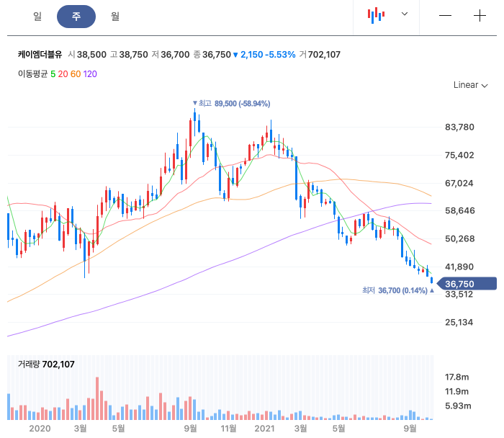Click the 2020 date axis label
Screen dimensions: 504x438
click(40, 429)
